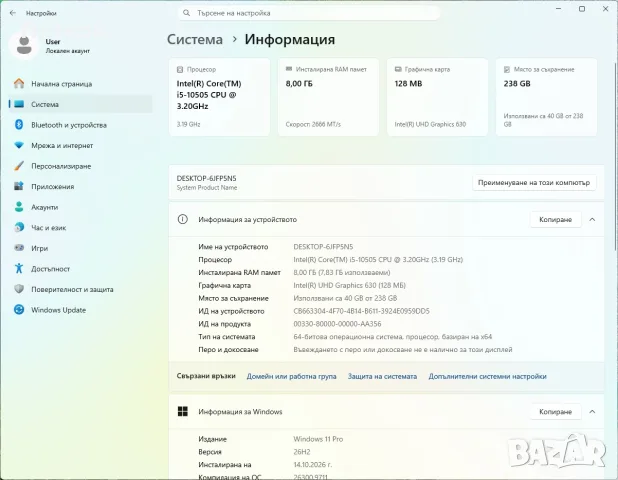Screen dimensions: 618x480
Task: Click the Персонализиране brush icon
Action: coord(19,166)
